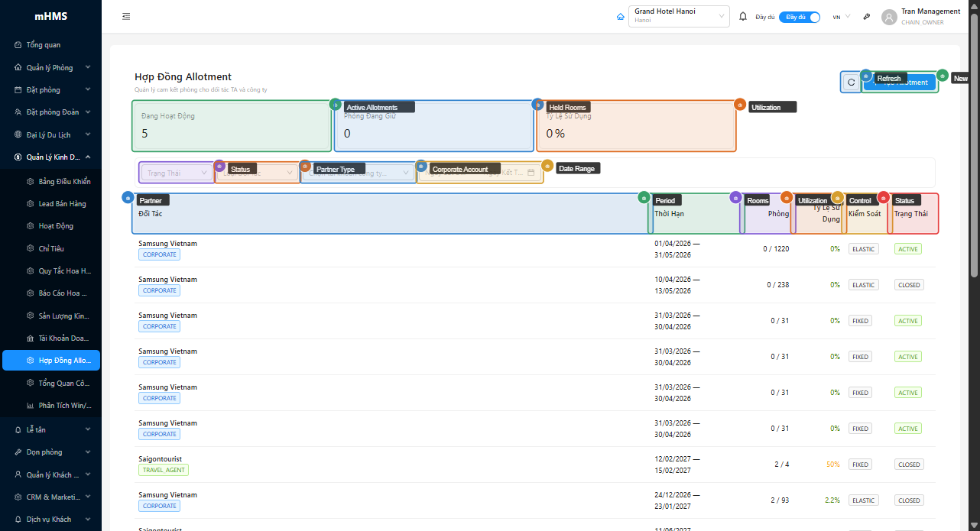The image size is (980, 531).
Task: Click the page vertical scrollbar
Action: [974, 153]
